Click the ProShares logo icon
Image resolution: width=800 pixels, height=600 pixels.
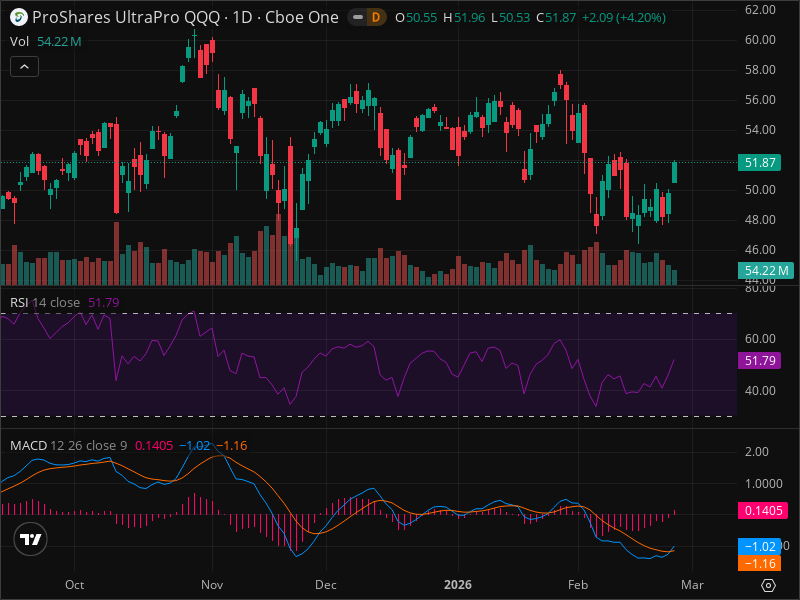(19, 17)
